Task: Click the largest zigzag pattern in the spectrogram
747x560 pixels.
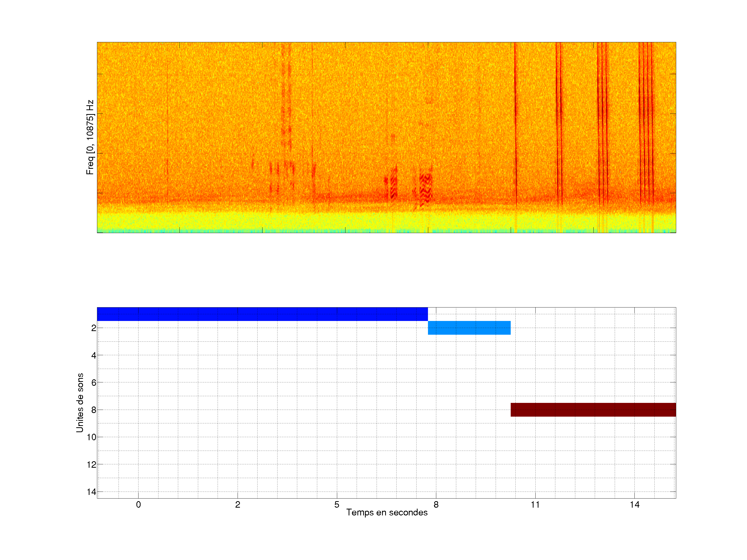Action: click(426, 189)
